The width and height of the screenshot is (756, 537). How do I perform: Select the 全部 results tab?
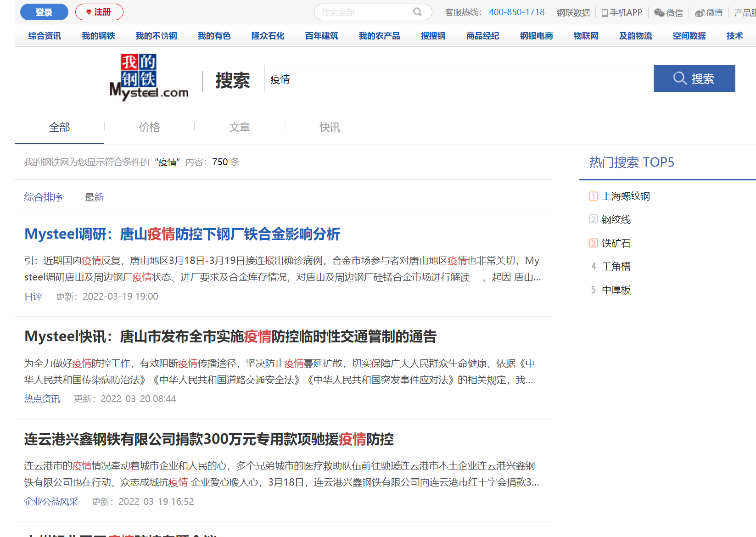click(60, 127)
